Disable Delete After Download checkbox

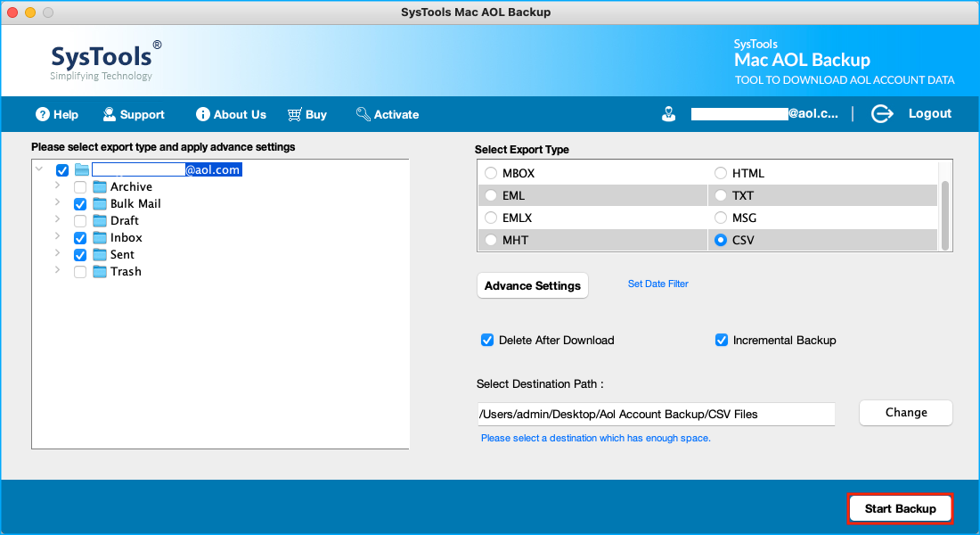(487, 340)
